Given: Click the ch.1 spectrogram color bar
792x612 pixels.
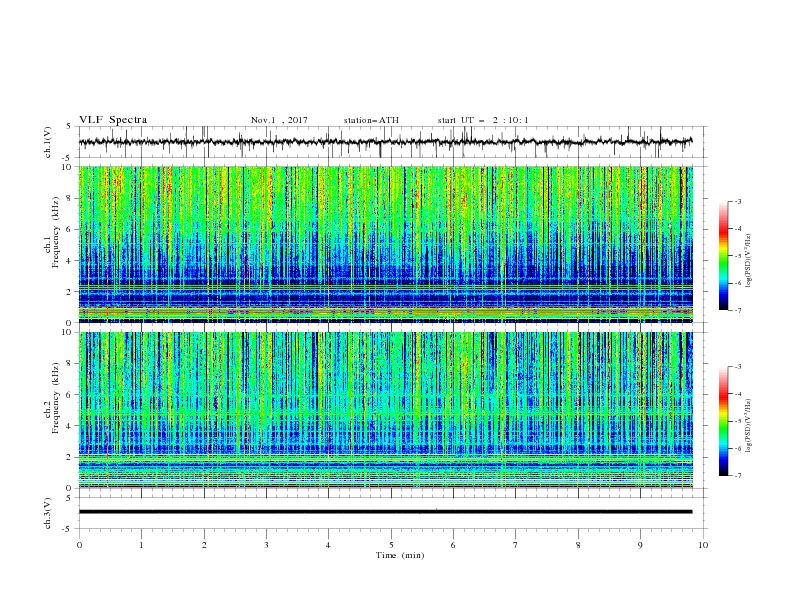Looking at the screenshot, I should click(723, 256).
